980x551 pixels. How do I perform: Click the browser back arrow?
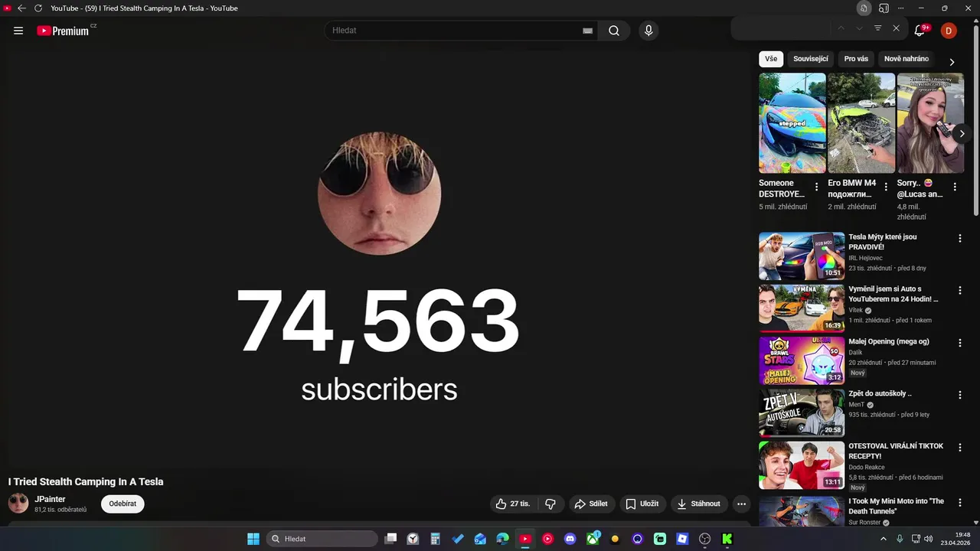pos(21,8)
